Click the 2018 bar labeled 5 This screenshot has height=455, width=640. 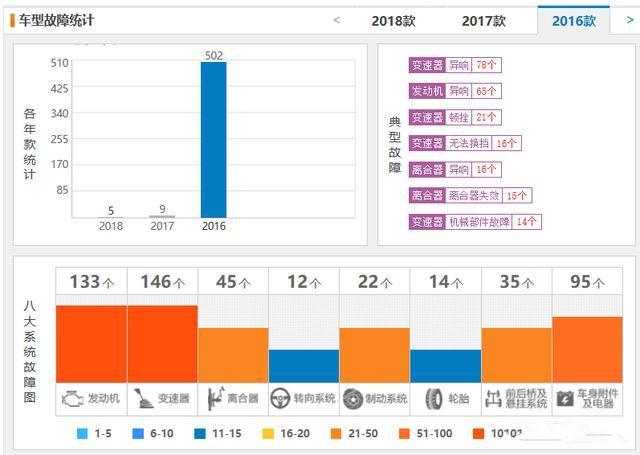pos(111,217)
